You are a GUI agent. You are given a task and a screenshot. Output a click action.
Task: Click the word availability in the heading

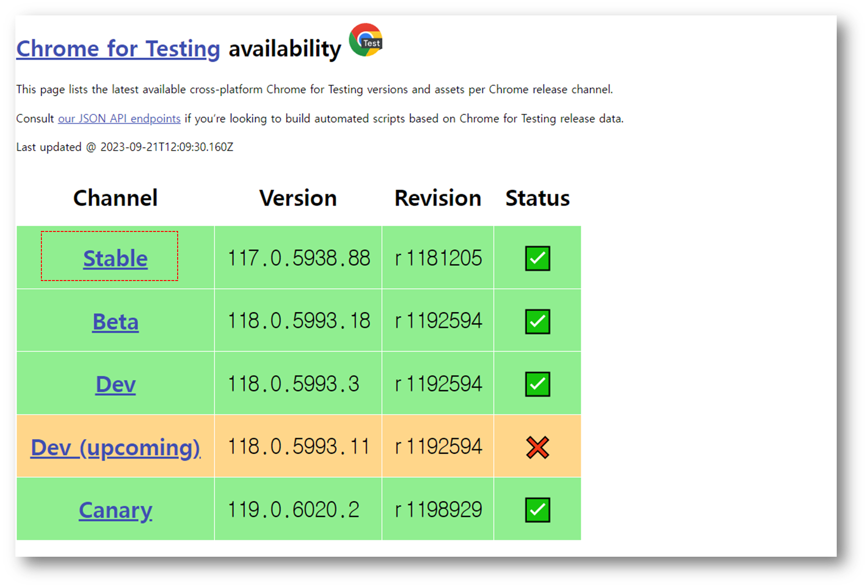coord(285,49)
